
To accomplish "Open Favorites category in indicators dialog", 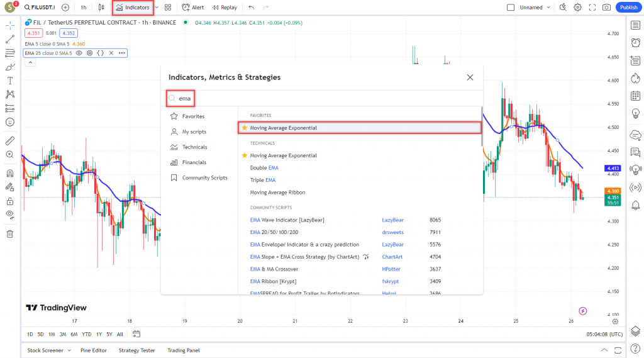I will point(187,116).
